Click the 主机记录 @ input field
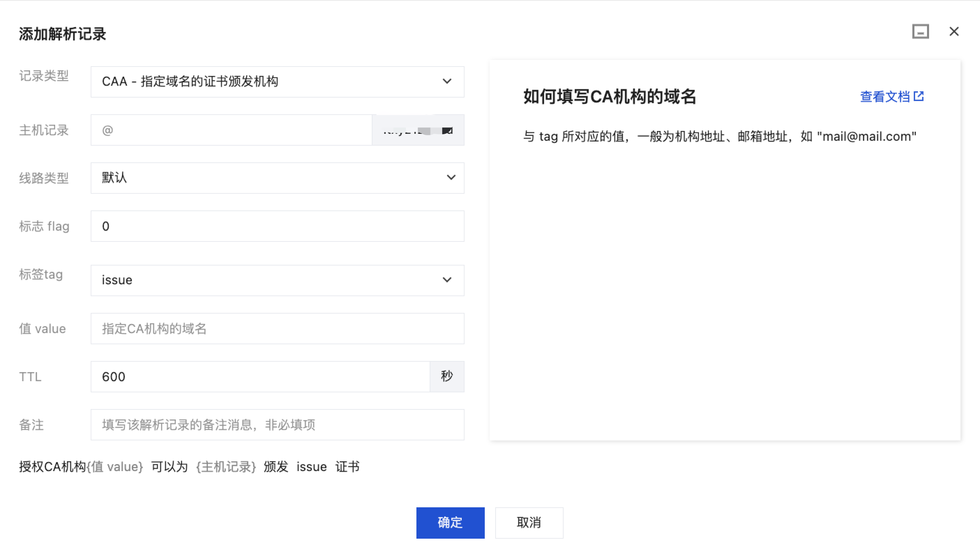Image resolution: width=980 pixels, height=554 pixels. click(231, 130)
